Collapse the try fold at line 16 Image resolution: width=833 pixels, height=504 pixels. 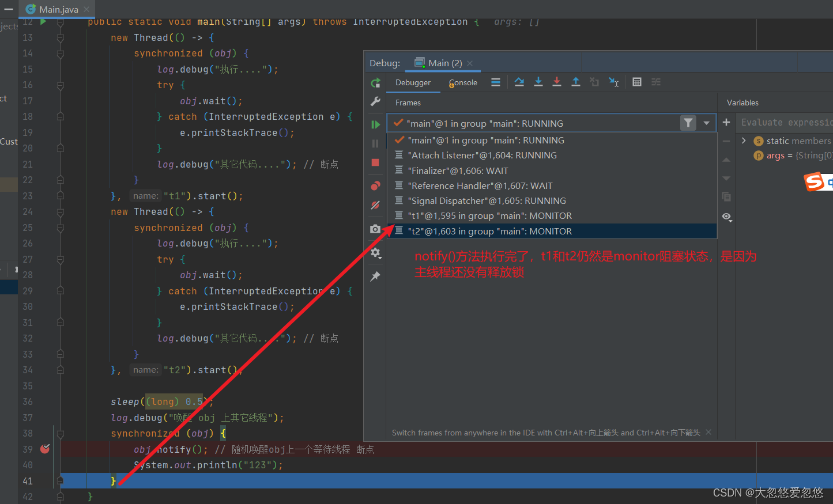(61, 85)
